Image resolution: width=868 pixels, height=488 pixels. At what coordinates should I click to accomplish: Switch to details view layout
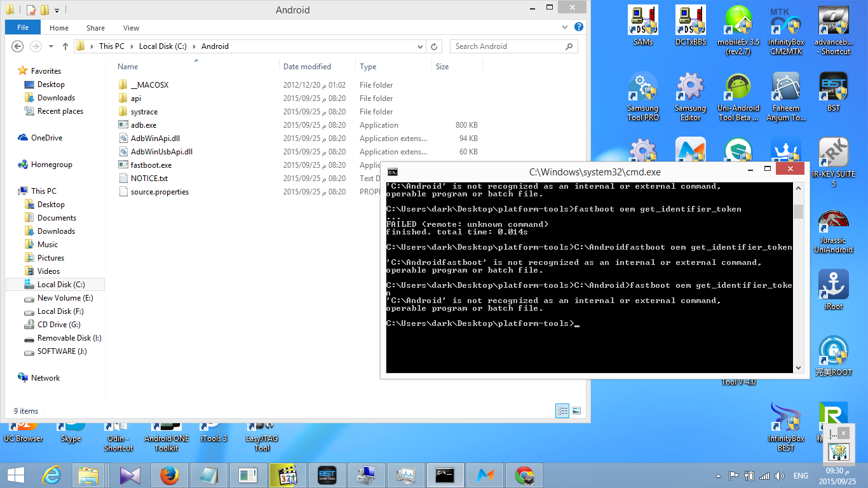click(x=562, y=411)
